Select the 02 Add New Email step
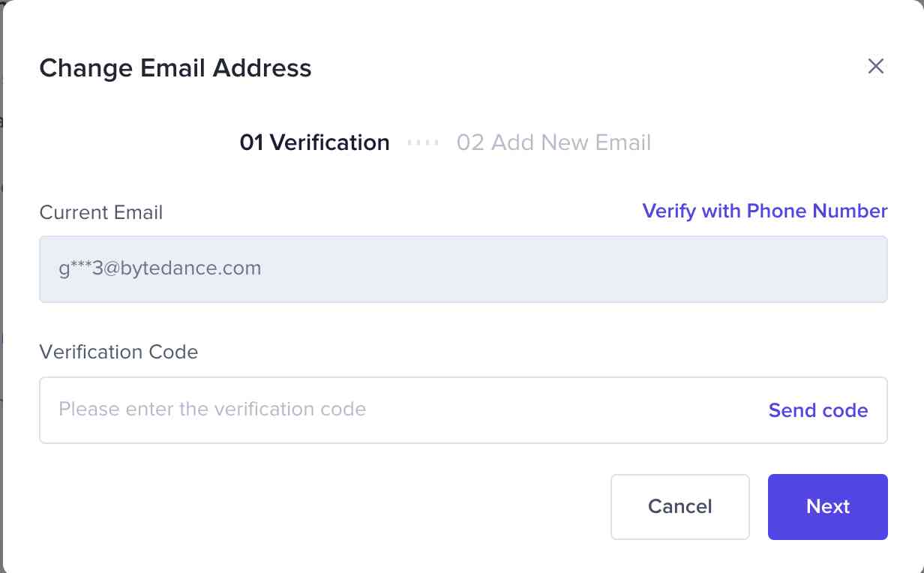 click(553, 142)
